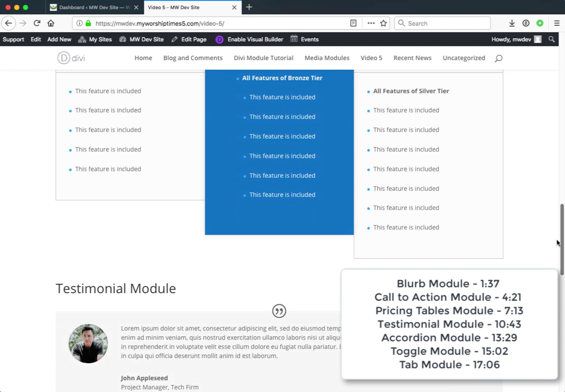Screen dimensions: 565x392
Task: Open the Firefox hamburger menu
Action: point(557,23)
